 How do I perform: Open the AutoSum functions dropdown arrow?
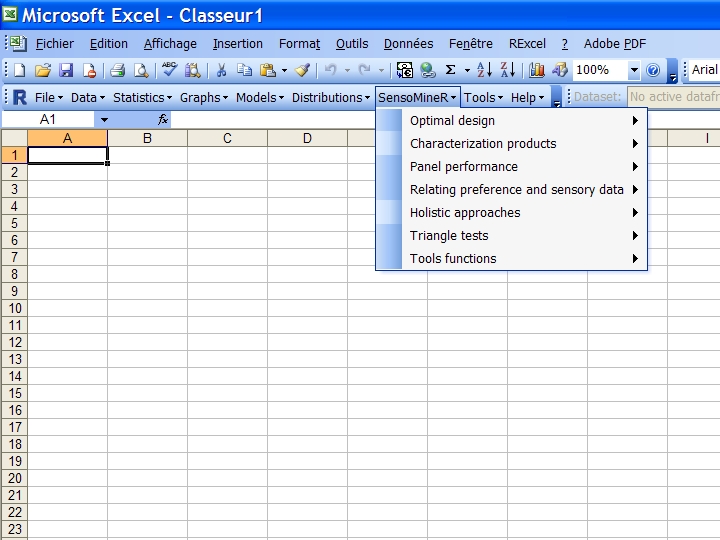[467, 71]
